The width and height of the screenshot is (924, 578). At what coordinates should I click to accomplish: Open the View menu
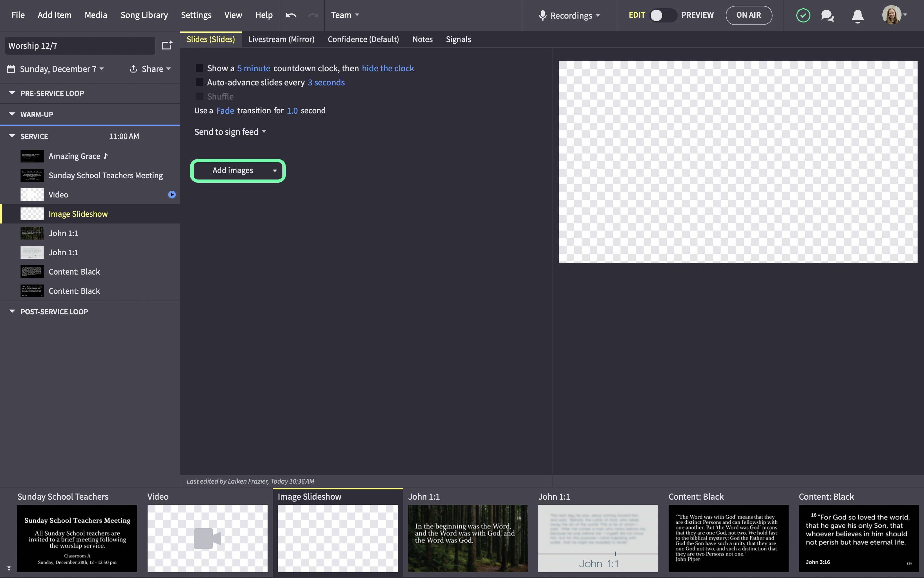[x=233, y=15]
